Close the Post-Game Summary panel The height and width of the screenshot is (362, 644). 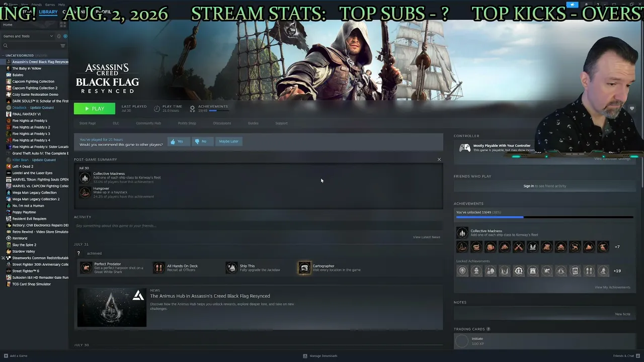tap(439, 159)
